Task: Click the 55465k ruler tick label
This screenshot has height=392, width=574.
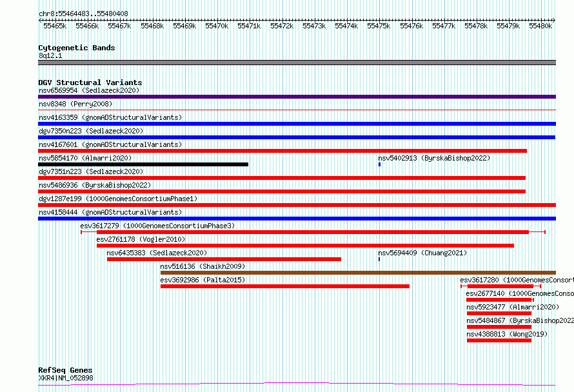Action: coord(55,26)
